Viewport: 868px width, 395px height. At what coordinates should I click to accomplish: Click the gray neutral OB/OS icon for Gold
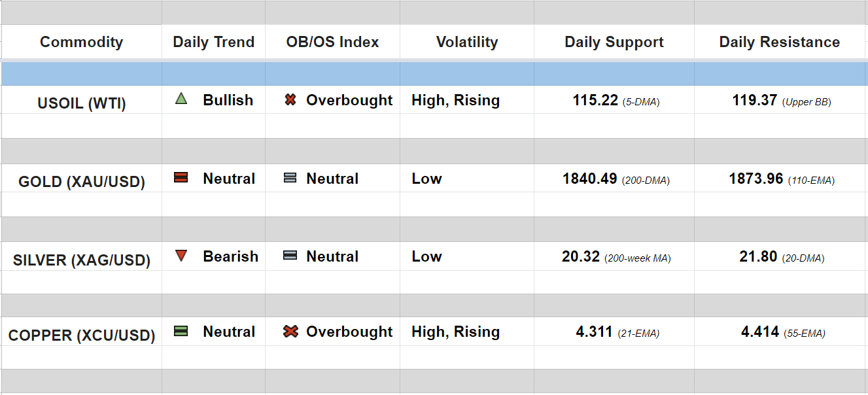point(290,178)
